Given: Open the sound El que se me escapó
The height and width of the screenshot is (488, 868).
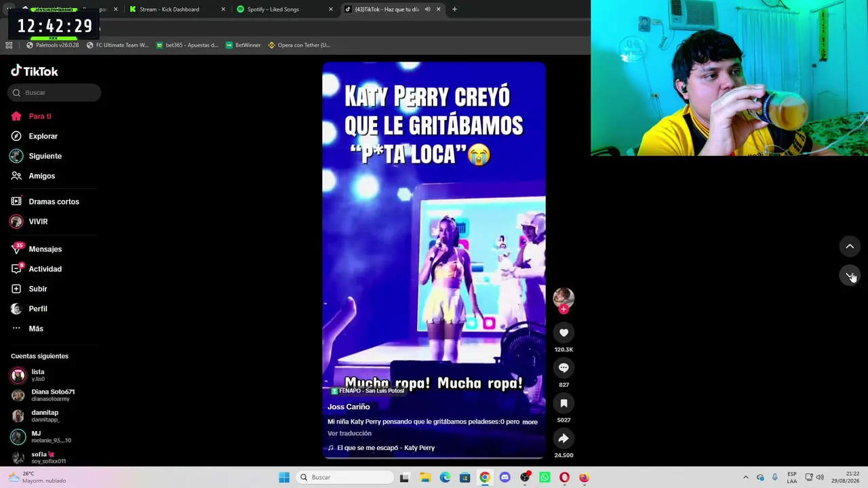Looking at the screenshot, I should 381,448.
